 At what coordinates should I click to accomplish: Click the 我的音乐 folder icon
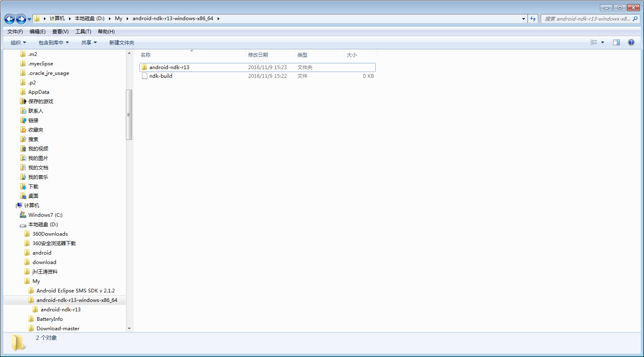(23, 177)
